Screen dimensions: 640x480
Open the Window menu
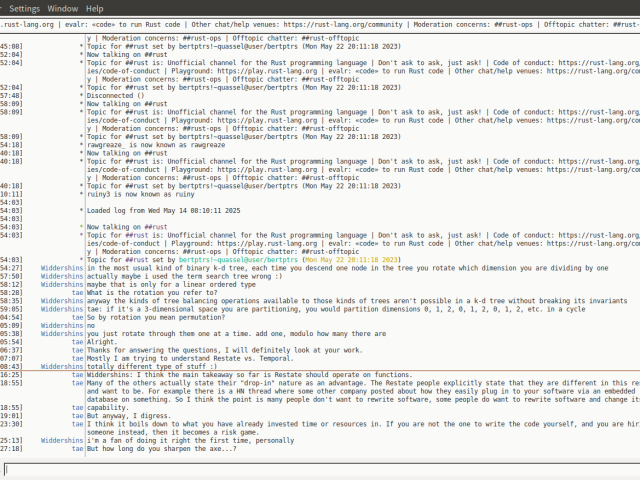(63, 8)
